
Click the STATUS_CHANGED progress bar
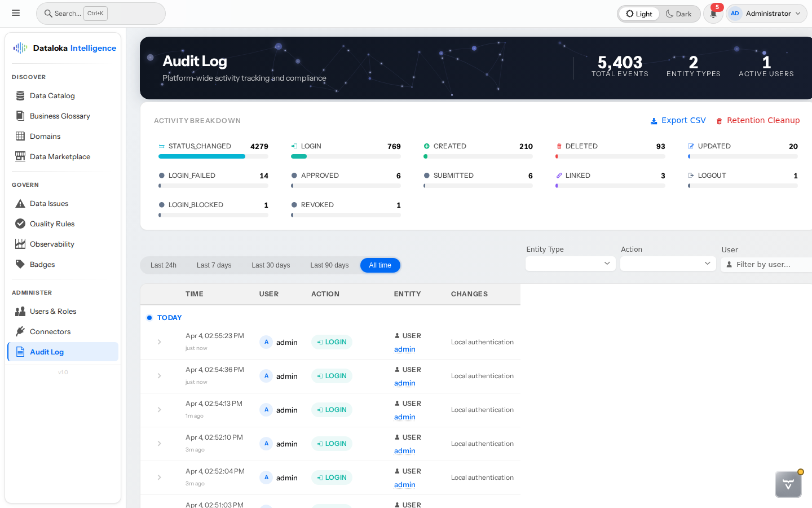pos(213,156)
